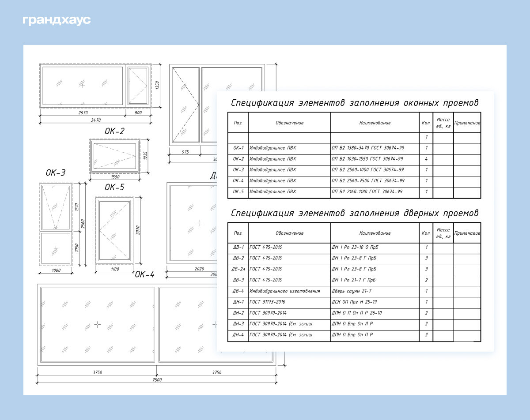This screenshot has height=420, width=530.
Task: Select the 2670 dimension text
Action: click(83, 113)
